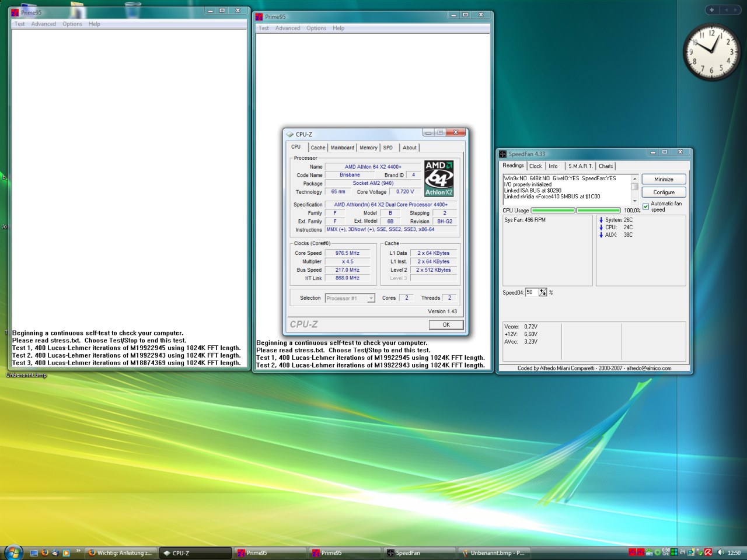The height and width of the screenshot is (560, 747).
Task: Click the first red Prime95 tray icon
Action: tap(633, 552)
